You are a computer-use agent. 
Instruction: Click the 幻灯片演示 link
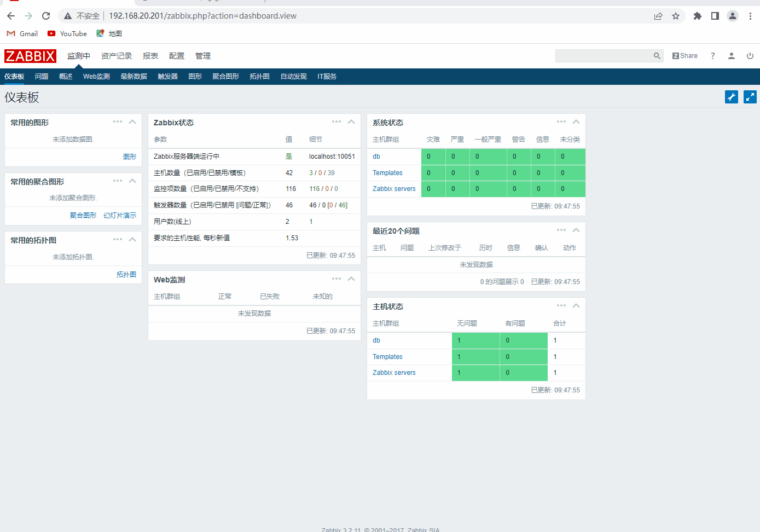tap(119, 215)
